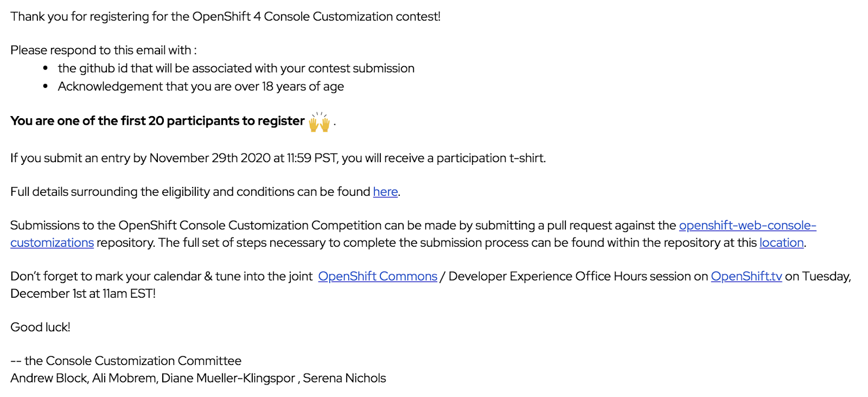Open the 'openshift-web-console-' repository link

(747, 226)
